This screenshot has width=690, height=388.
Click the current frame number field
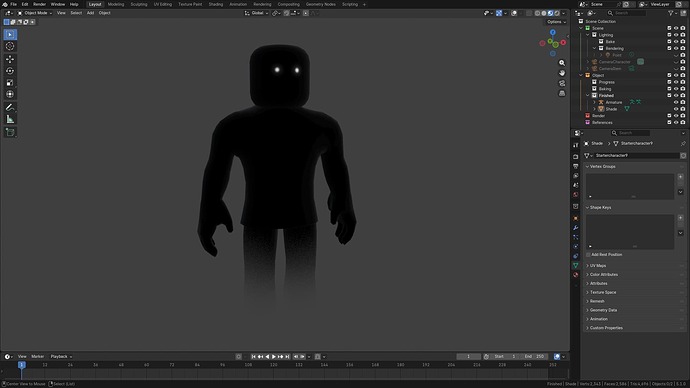pyautogui.click(x=468, y=357)
